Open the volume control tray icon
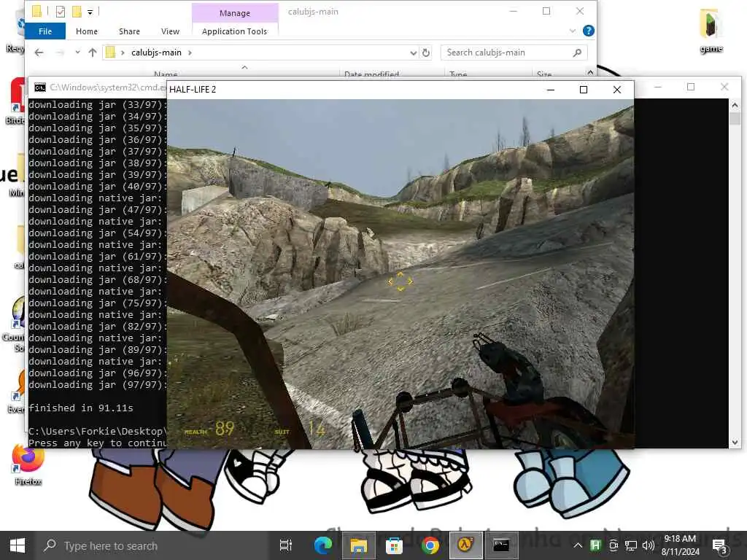 [x=648, y=545]
